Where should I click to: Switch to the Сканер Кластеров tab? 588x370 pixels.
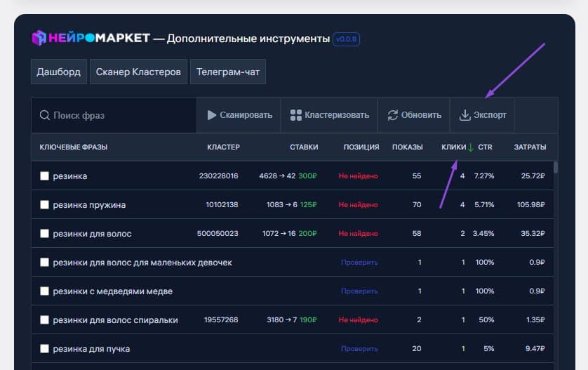click(138, 72)
